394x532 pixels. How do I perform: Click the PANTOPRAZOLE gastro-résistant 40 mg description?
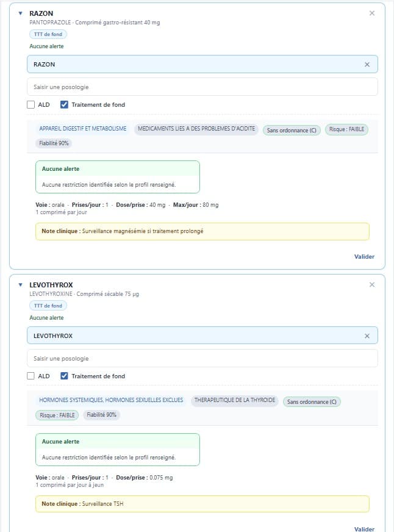(95, 23)
